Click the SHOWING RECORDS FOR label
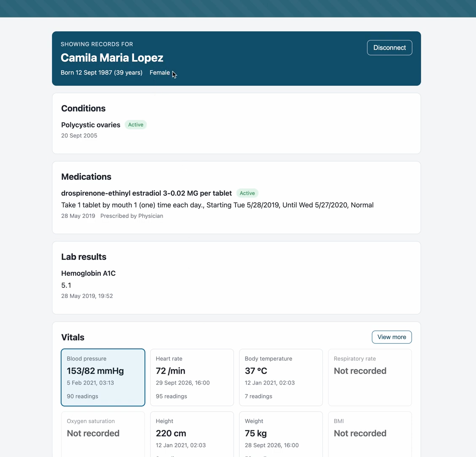Viewport: 476px width, 457px height. pyautogui.click(x=97, y=44)
